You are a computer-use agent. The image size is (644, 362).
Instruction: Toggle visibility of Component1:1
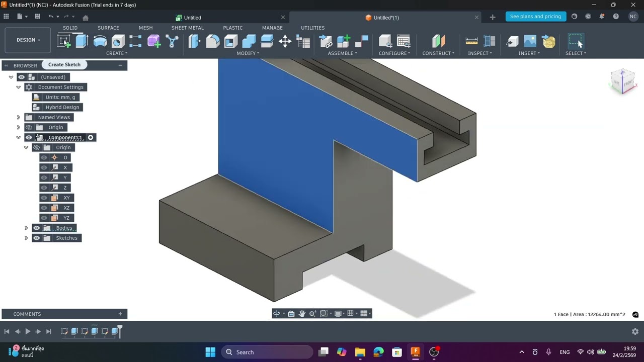[x=29, y=137]
